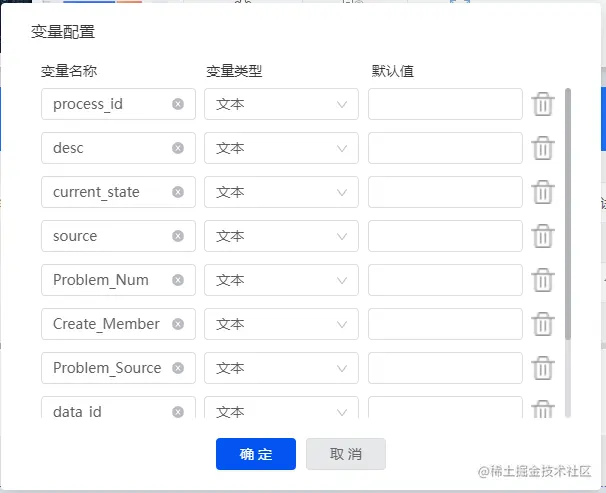Clear the source name field
Screen dimensions: 606x493
click(x=178, y=236)
